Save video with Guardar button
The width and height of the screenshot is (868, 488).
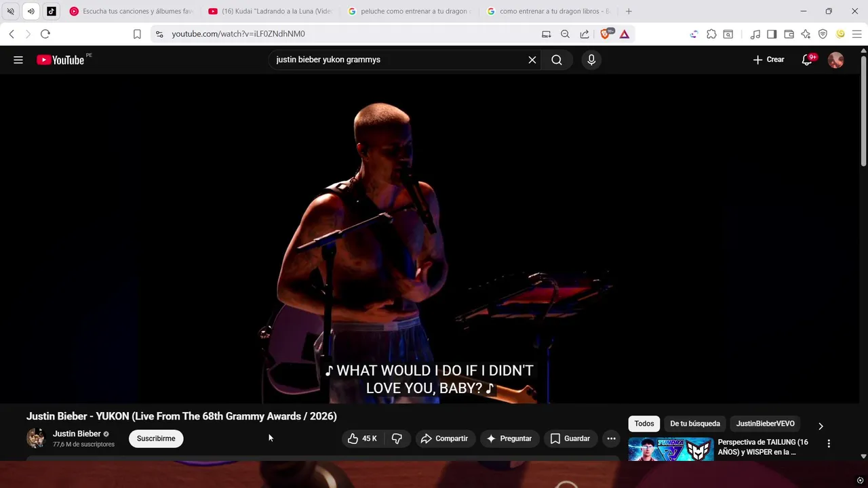click(x=570, y=439)
